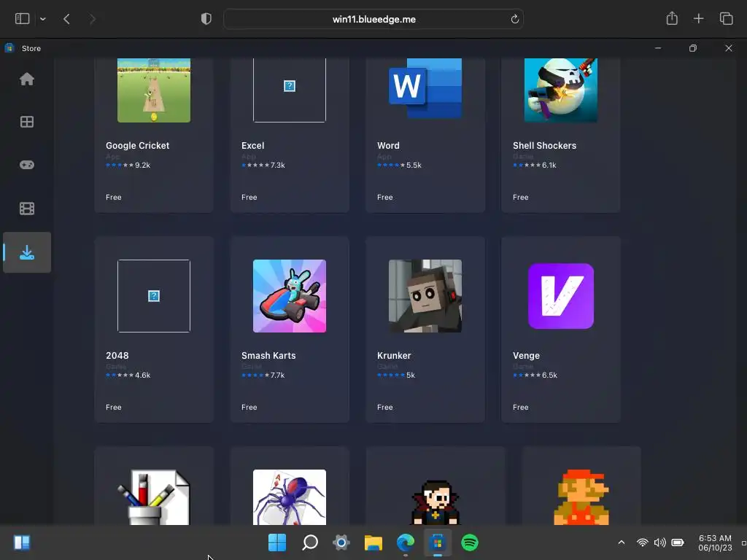Click the 2048 title text

pos(117,356)
